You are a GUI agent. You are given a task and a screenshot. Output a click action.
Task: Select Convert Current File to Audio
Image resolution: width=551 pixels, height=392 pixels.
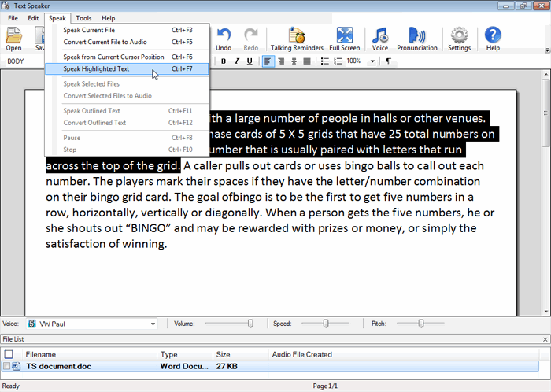[105, 42]
